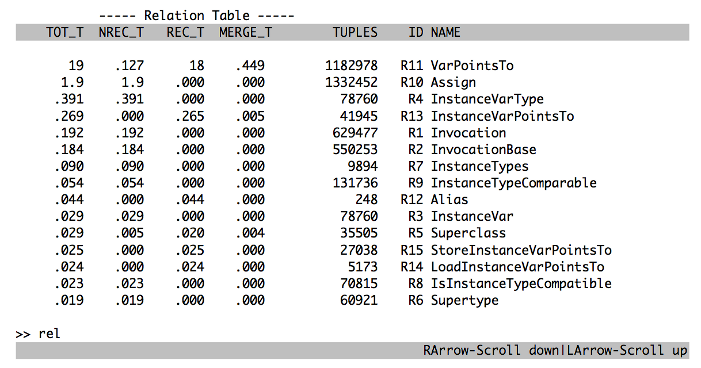The height and width of the screenshot is (368, 701).
Task: Click the NREC_T column header
Action: [121, 33]
